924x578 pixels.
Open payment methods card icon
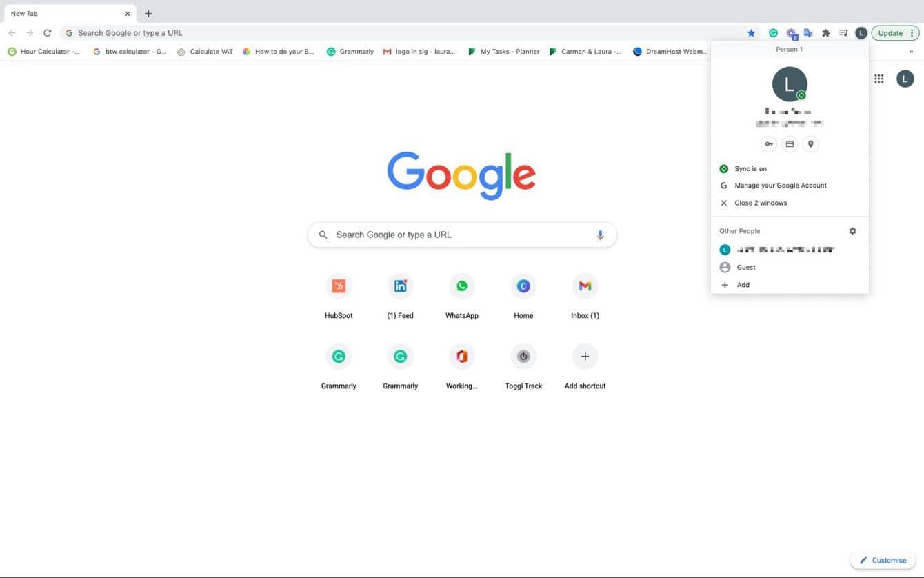(790, 144)
